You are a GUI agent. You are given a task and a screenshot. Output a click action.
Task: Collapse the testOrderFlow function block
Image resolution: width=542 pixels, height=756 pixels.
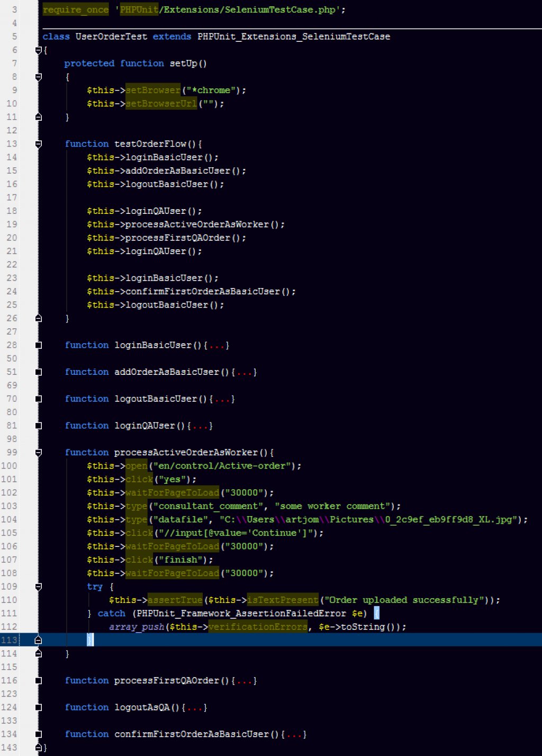pos(38,144)
